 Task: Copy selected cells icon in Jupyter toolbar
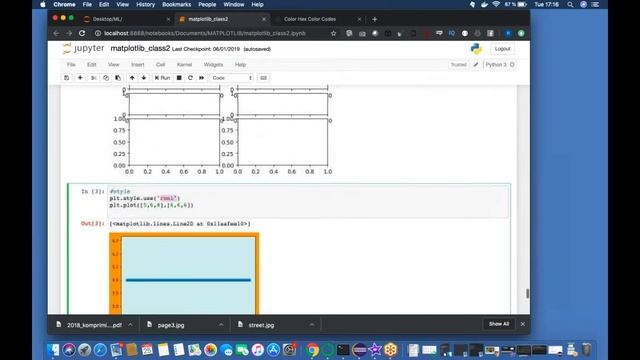click(106, 78)
